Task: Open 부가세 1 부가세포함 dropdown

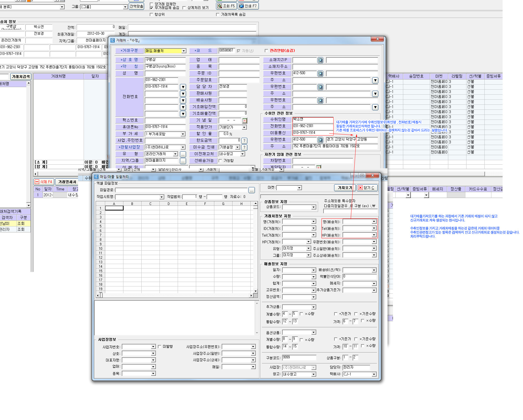Action: [183, 134]
